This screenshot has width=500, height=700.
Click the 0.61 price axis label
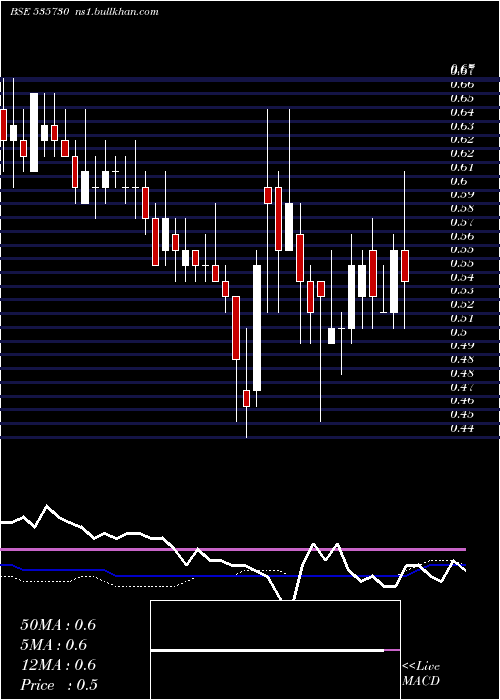[462, 167]
